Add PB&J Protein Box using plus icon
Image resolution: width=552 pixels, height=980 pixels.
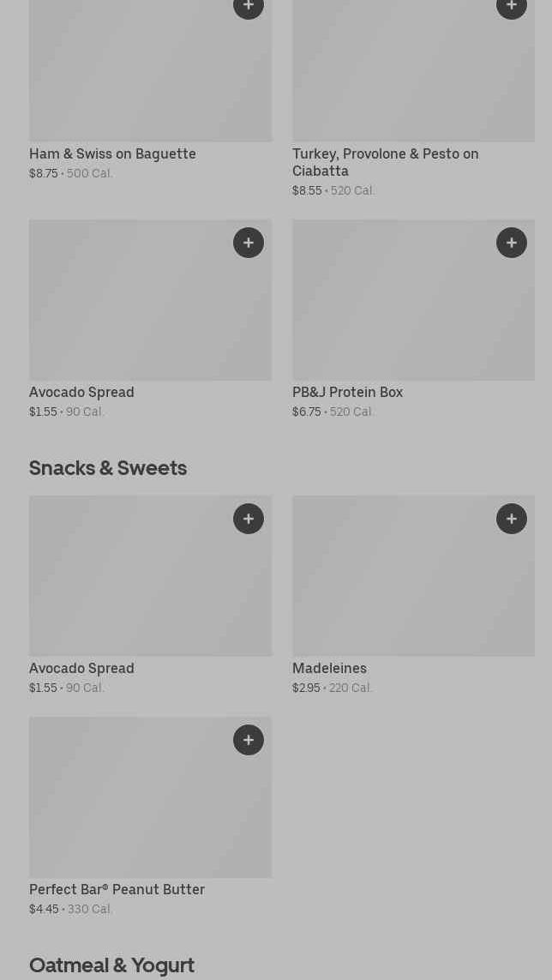click(512, 243)
